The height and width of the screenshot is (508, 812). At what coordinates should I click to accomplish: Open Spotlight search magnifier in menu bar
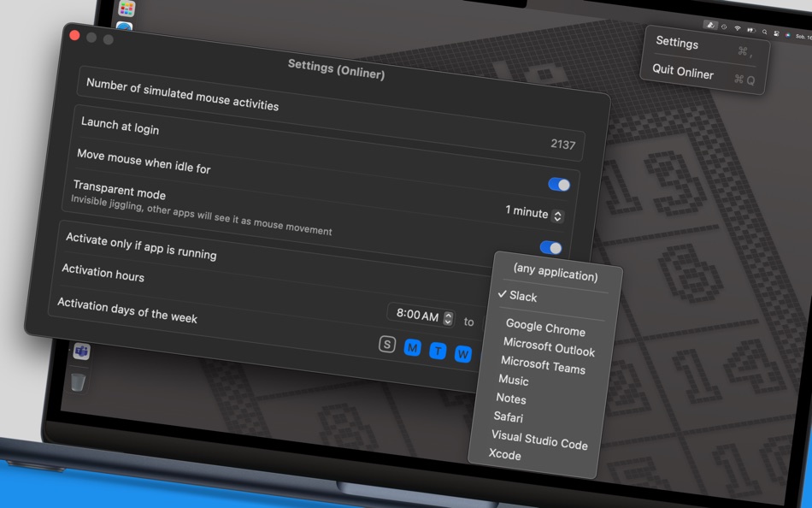click(764, 32)
